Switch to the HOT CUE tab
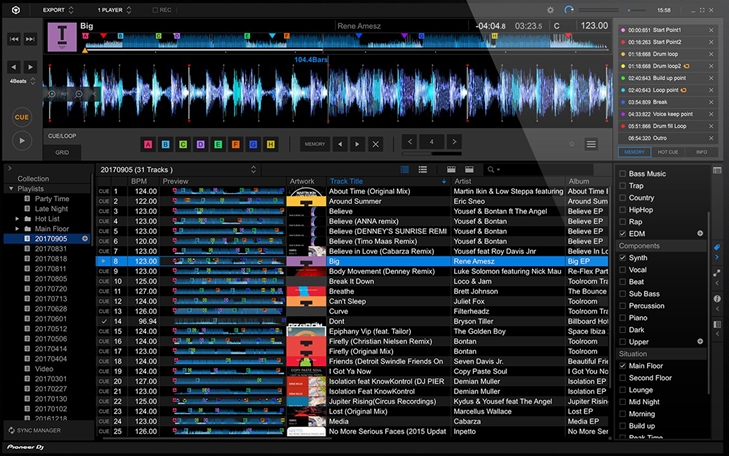 667,151
